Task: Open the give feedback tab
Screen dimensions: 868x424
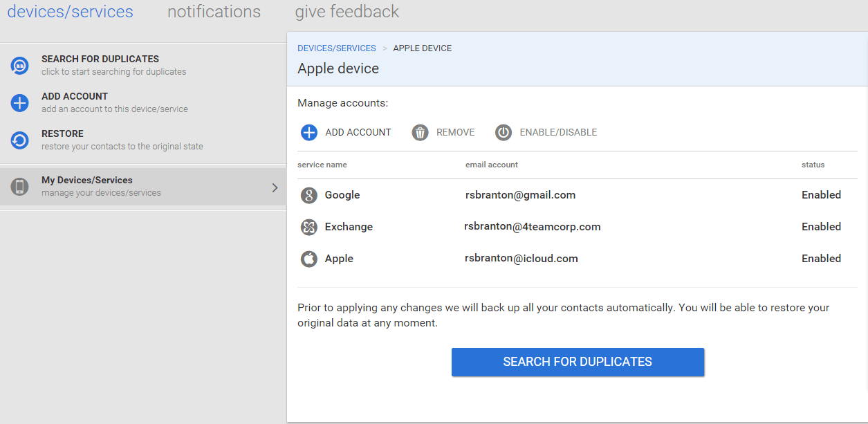Action: click(347, 12)
